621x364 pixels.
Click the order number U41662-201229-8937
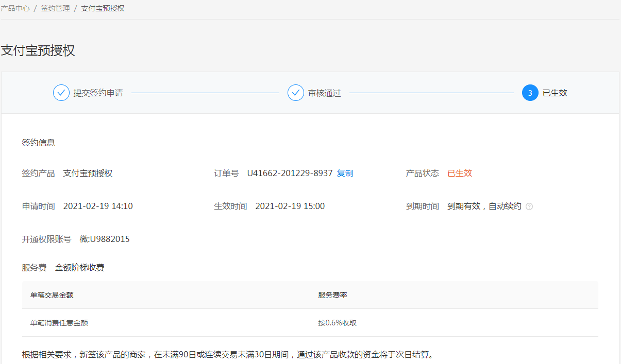tap(290, 174)
